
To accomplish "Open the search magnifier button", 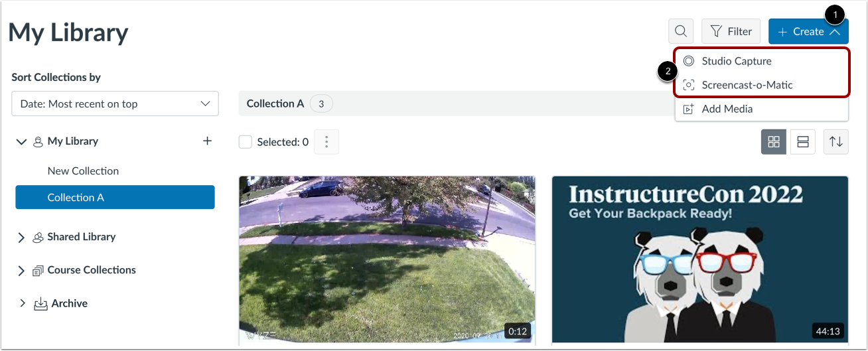I will (681, 31).
